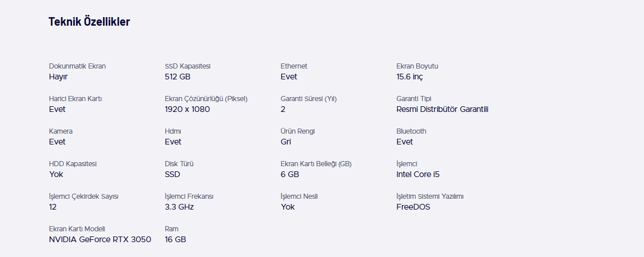The height and width of the screenshot is (257, 644).
Task: Click the HDD Kapasitesi label
Action: [x=73, y=164]
